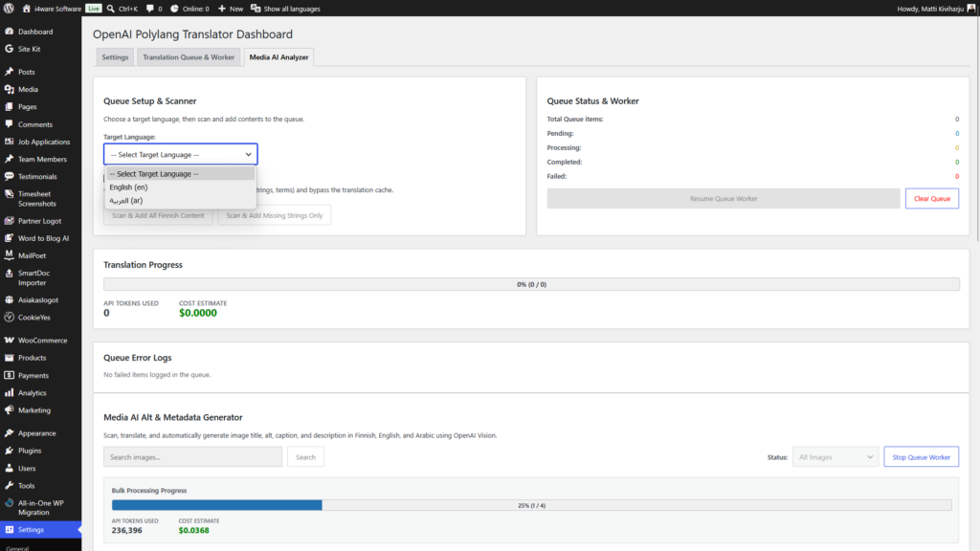Select Media AI Analyzer tab

[278, 56]
